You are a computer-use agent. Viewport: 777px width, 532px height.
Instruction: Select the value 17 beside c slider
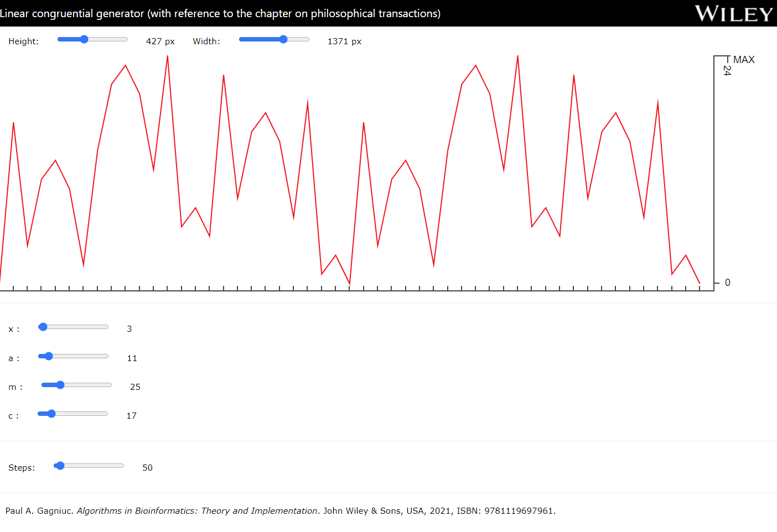(x=131, y=415)
